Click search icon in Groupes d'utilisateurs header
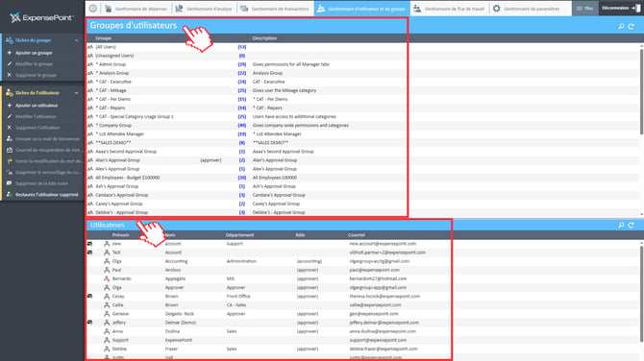 [x=621, y=26]
